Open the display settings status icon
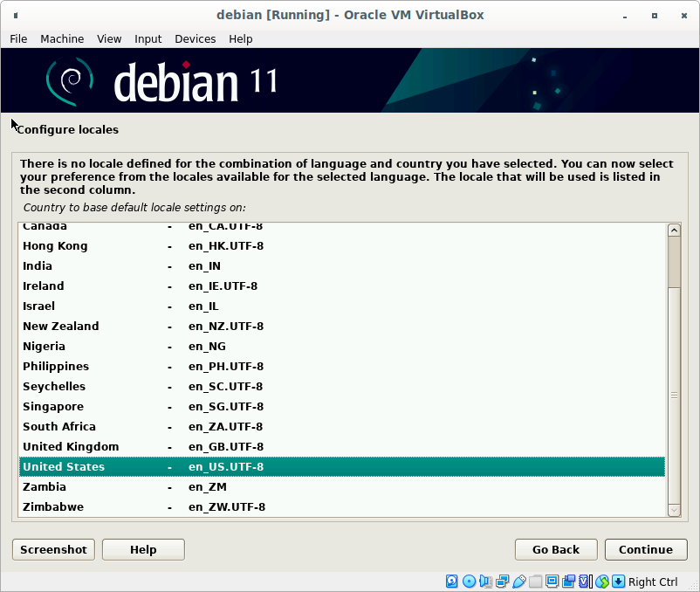 [552, 582]
